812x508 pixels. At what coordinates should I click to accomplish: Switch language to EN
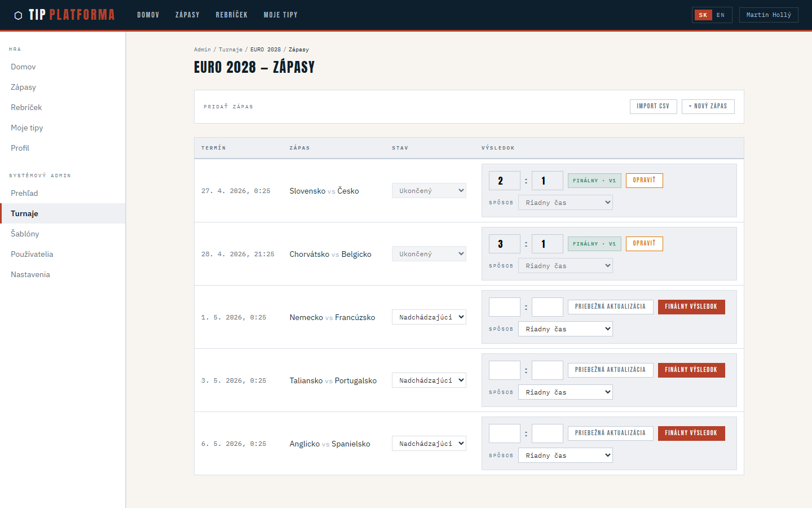(x=721, y=15)
